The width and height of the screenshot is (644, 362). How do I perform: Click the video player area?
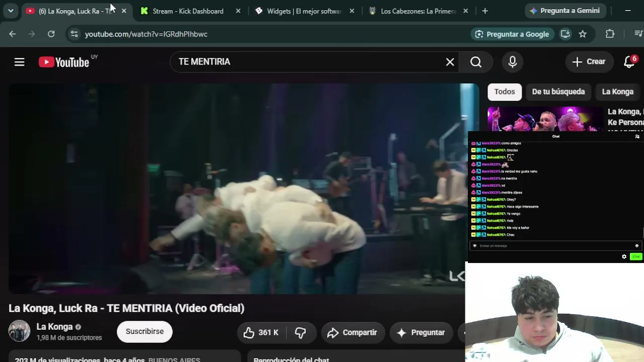(244, 189)
